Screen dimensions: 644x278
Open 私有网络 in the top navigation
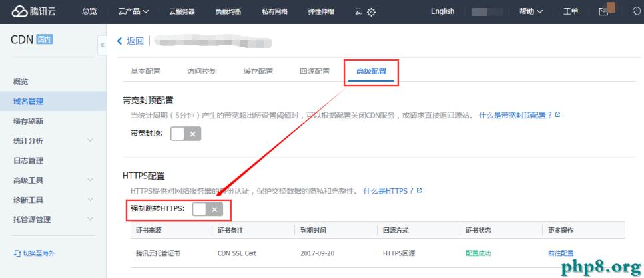[x=275, y=11]
